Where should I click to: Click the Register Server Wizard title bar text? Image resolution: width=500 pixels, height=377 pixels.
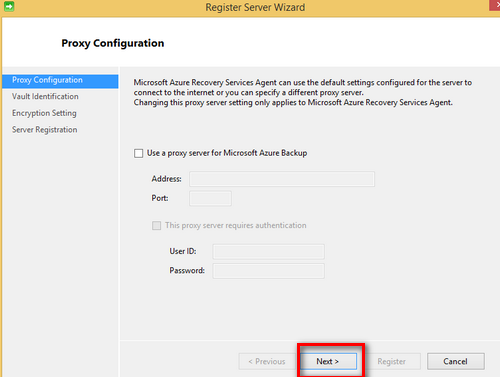click(255, 7)
